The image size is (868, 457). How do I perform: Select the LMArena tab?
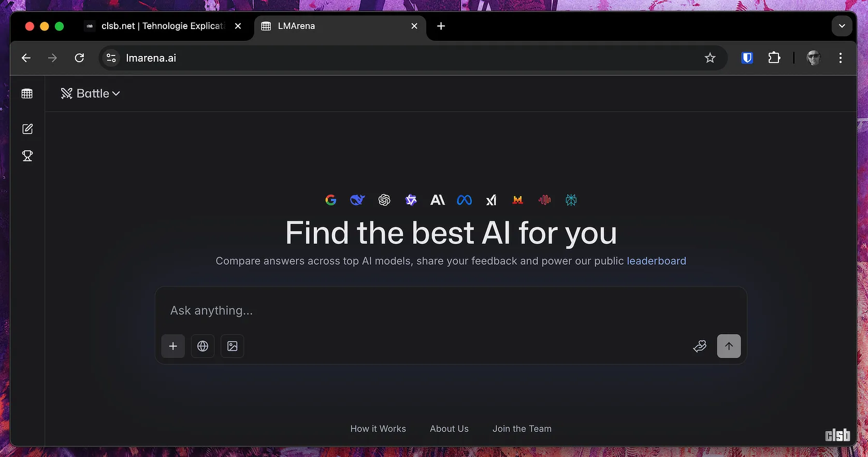pyautogui.click(x=331, y=26)
